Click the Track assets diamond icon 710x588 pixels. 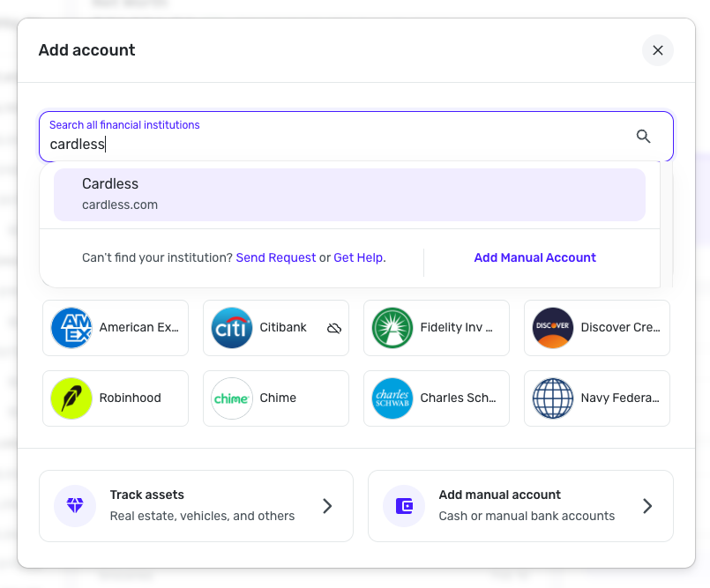click(x=75, y=506)
